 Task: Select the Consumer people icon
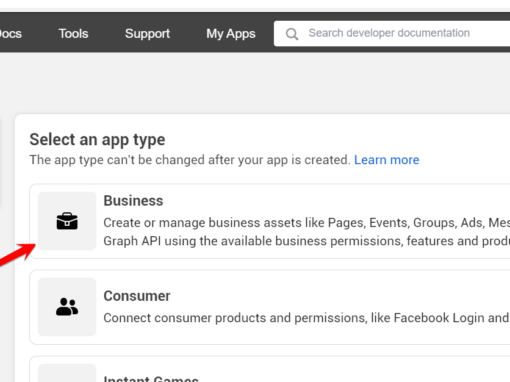tap(67, 307)
